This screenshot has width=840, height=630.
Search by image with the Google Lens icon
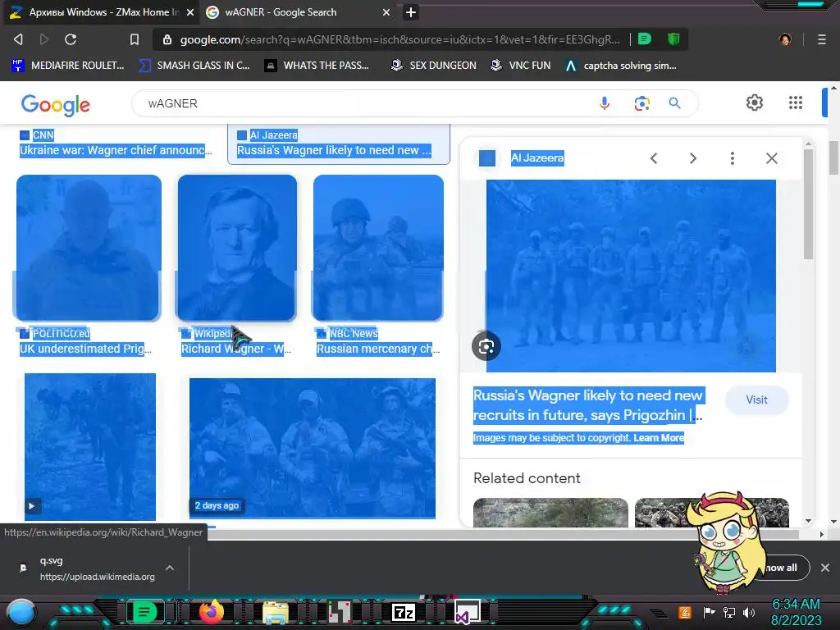click(x=641, y=103)
